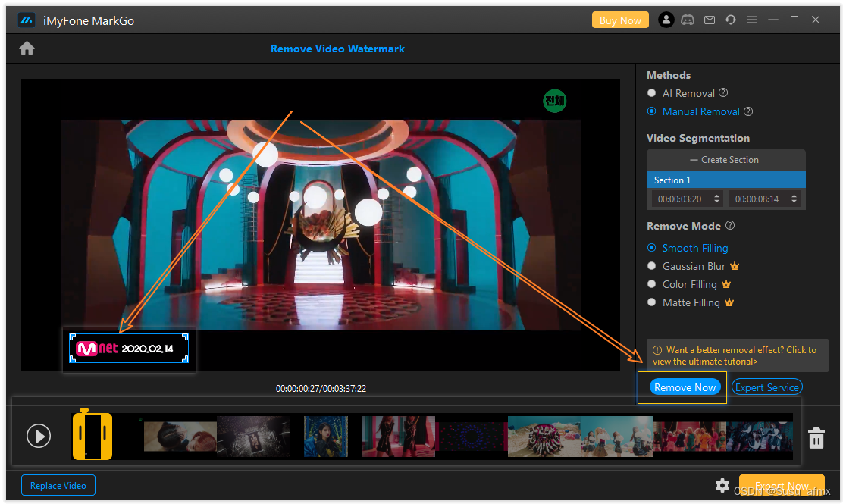843x504 pixels.
Task: Click the premium crown beside Matte Filling
Action: pyautogui.click(x=729, y=302)
